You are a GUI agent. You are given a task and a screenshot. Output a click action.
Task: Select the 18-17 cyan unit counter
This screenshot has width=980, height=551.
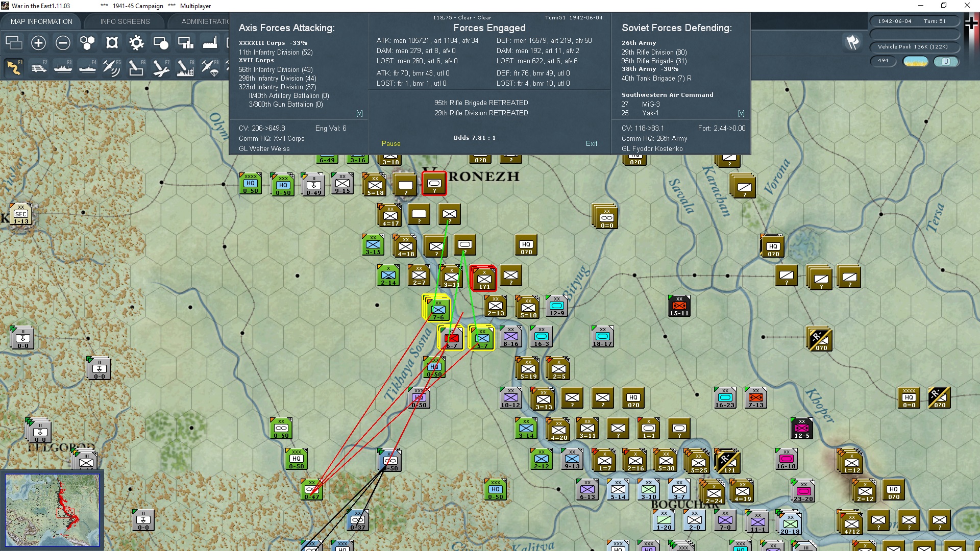603,337
